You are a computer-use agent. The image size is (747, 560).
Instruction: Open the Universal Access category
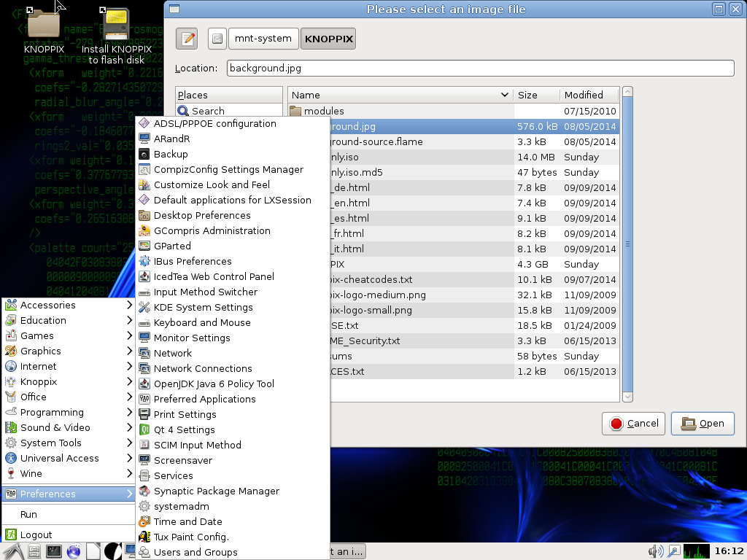coord(69,458)
